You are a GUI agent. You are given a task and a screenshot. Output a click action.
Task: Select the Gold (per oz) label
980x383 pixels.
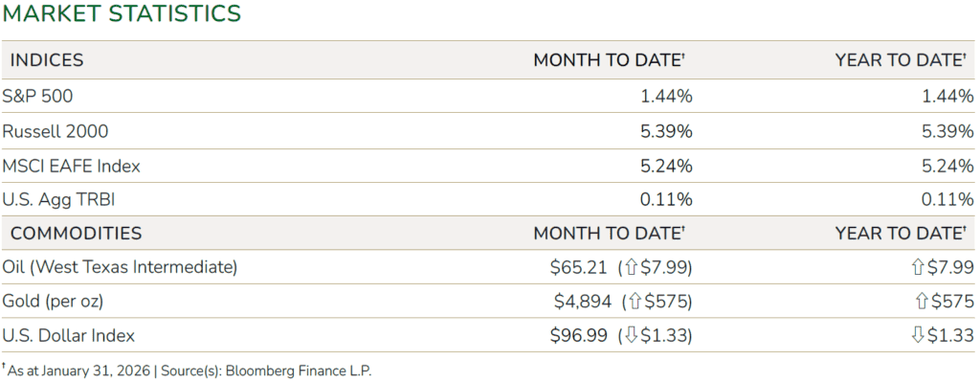coord(55,302)
